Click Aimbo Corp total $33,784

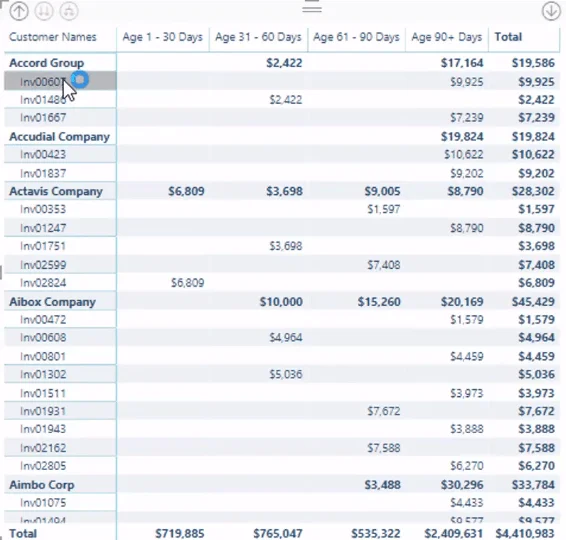[533, 485]
